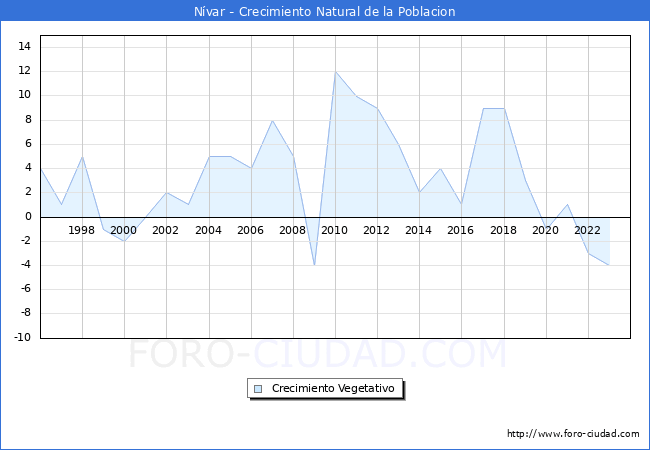This screenshot has width=650, height=450.
Task: Click the y-axis value -8
Action: coord(26,313)
